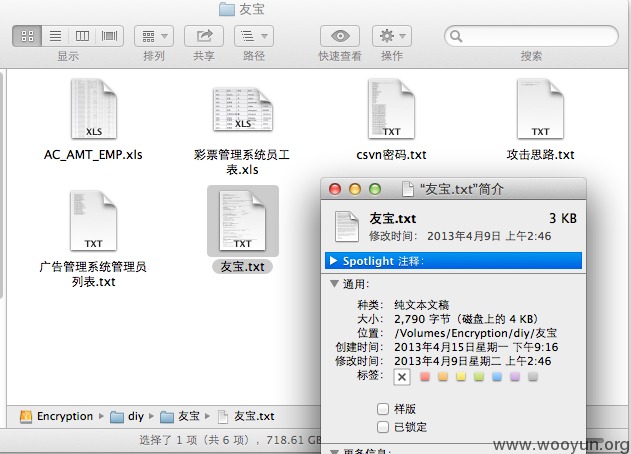Apply the green label color
631x454 pixels.
[x=479, y=376]
